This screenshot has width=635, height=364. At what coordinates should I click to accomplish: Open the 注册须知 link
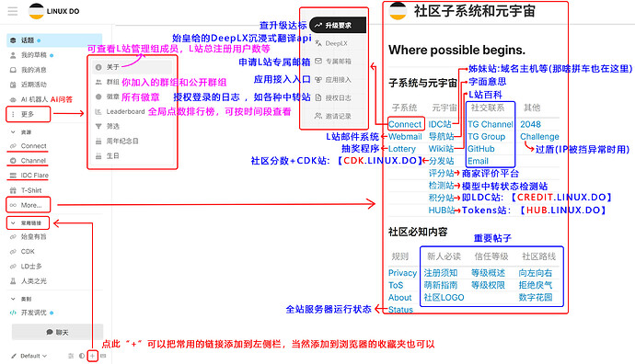(441, 273)
